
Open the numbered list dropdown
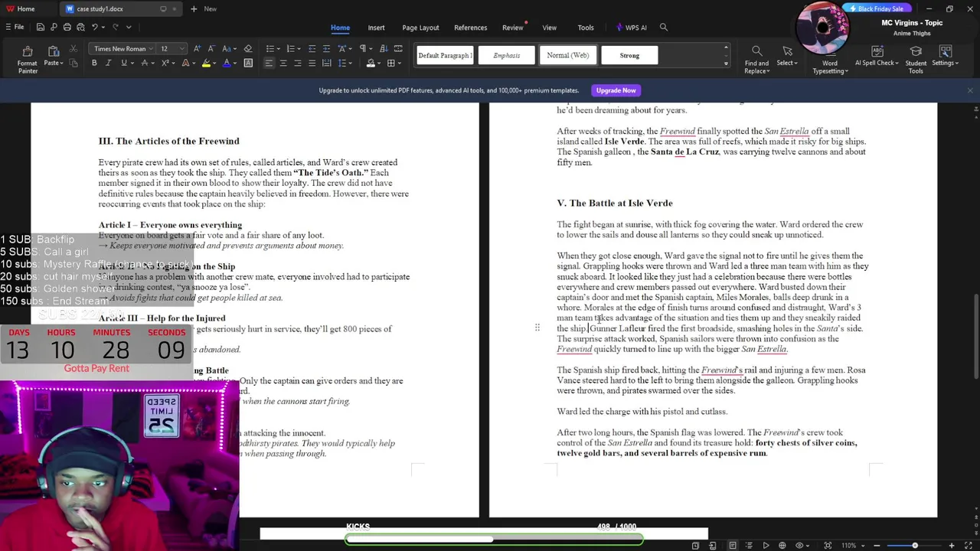[x=299, y=49]
